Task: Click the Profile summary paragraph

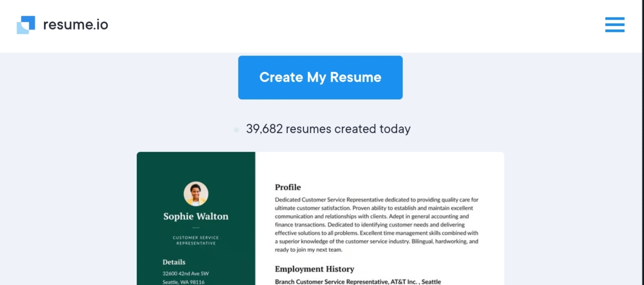Action: click(x=376, y=225)
